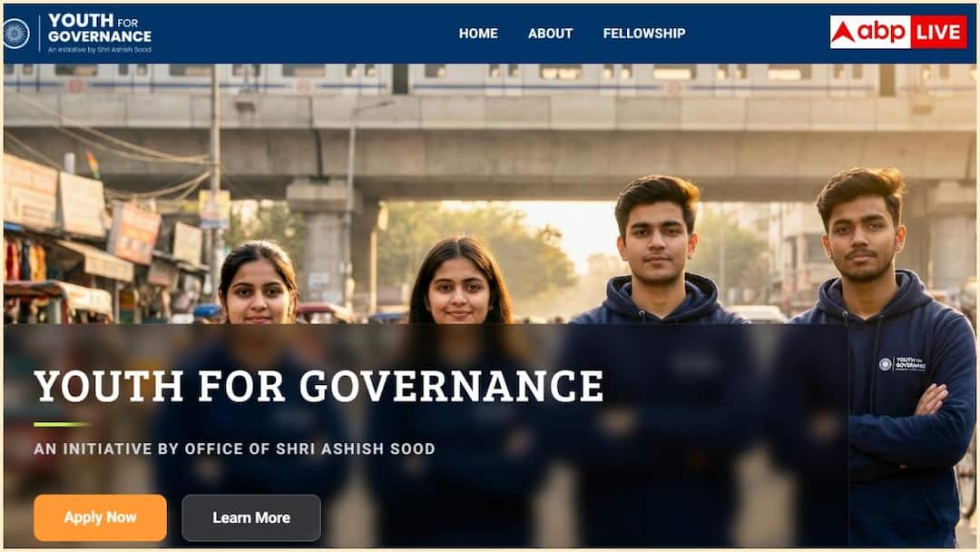The image size is (980, 552).
Task: Click the orange shop signboard at left
Action: point(133,232)
